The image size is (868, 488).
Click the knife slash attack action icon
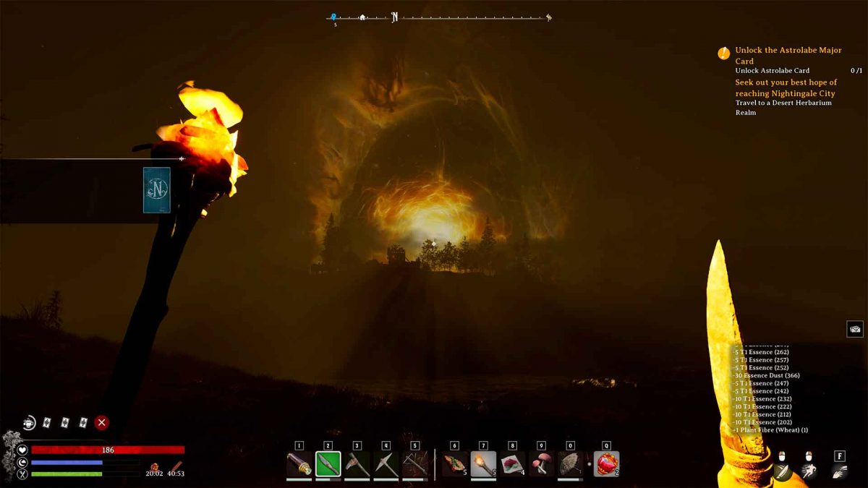781,471
